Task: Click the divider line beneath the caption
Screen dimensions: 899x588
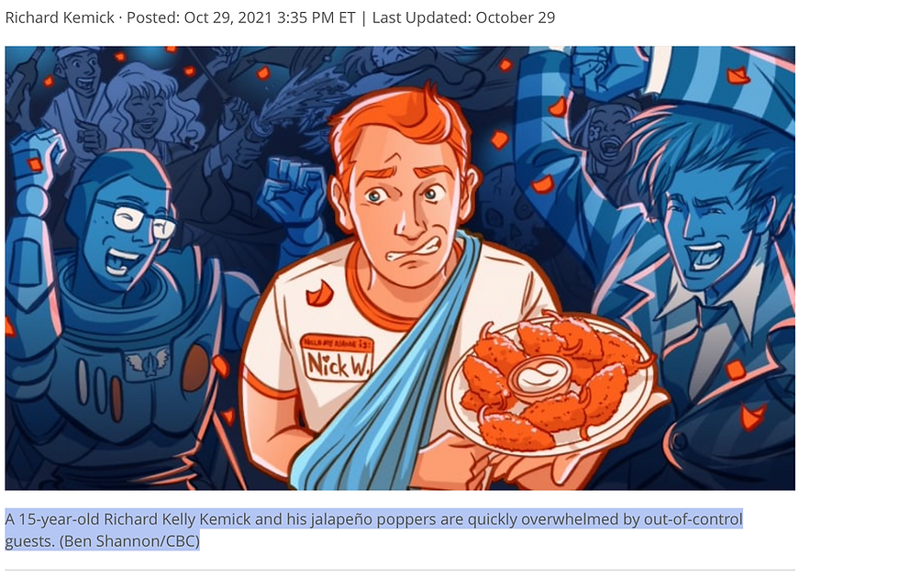Action: coord(400,571)
